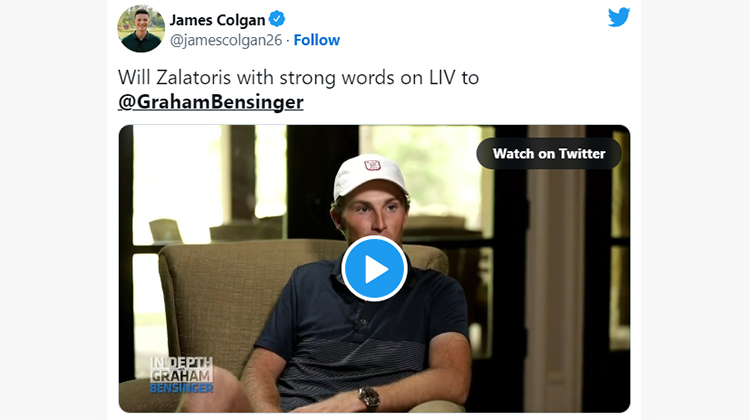Open the @GrahamBensinger mention link

click(x=210, y=102)
